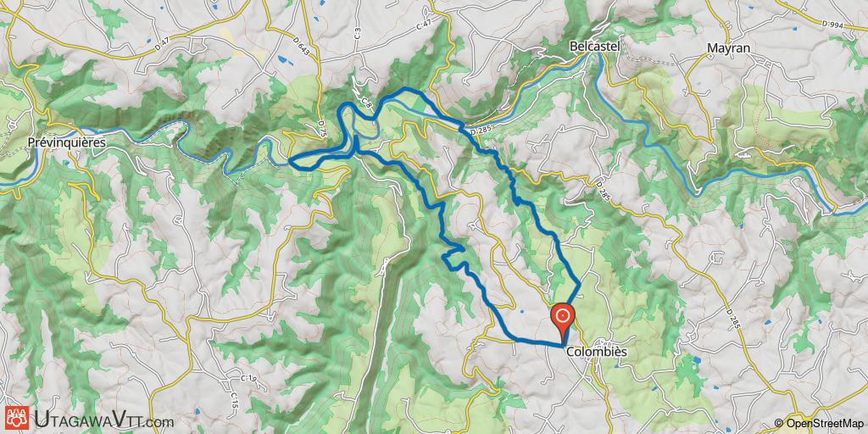Click the C 19 road label

click(x=248, y=378)
